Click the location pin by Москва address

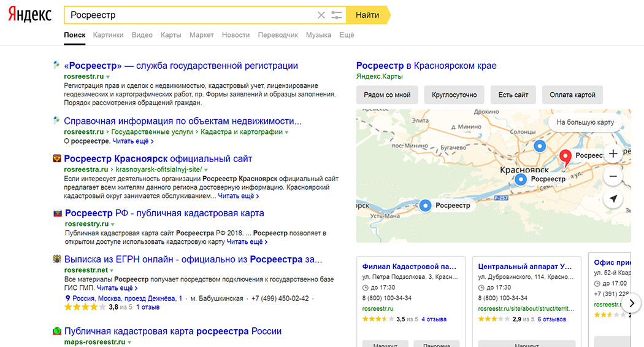tap(67, 298)
